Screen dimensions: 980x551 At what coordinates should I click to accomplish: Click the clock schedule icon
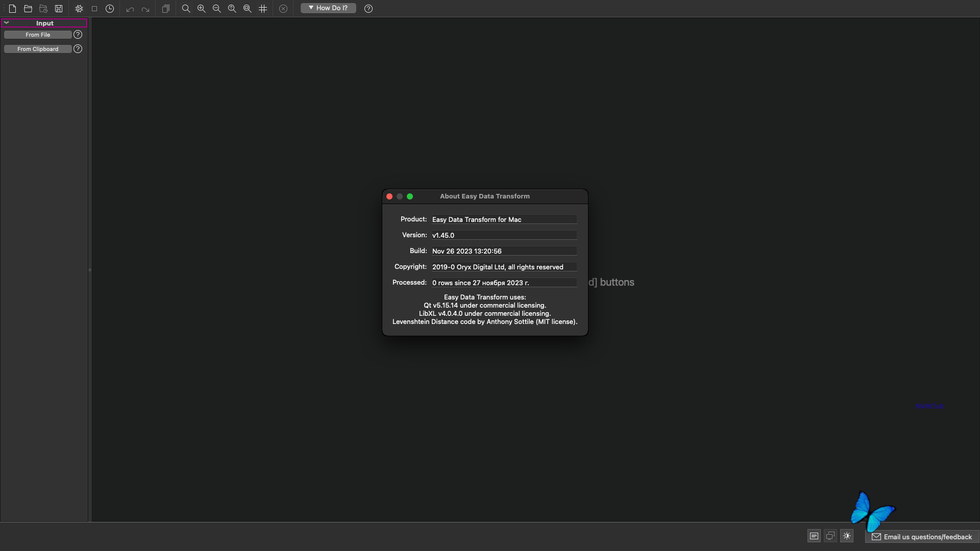tap(110, 9)
